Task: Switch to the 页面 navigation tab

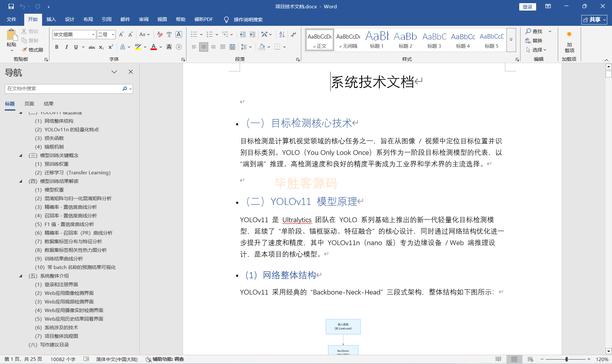Action: click(x=29, y=104)
